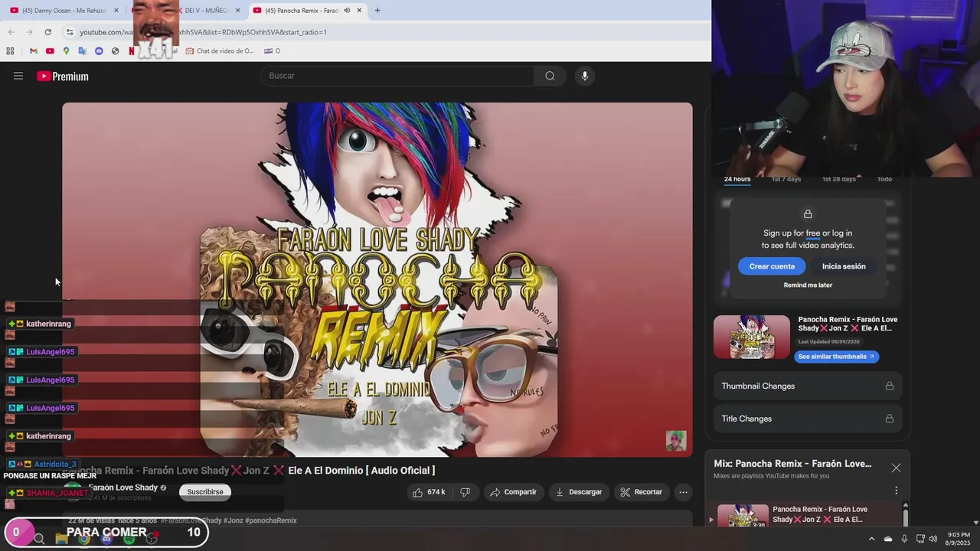Close the Danny Ocean tab
The width and height of the screenshot is (980, 551).
pyautogui.click(x=116, y=11)
